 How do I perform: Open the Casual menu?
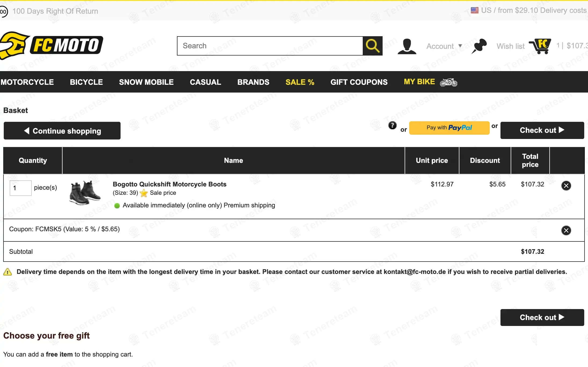point(205,82)
